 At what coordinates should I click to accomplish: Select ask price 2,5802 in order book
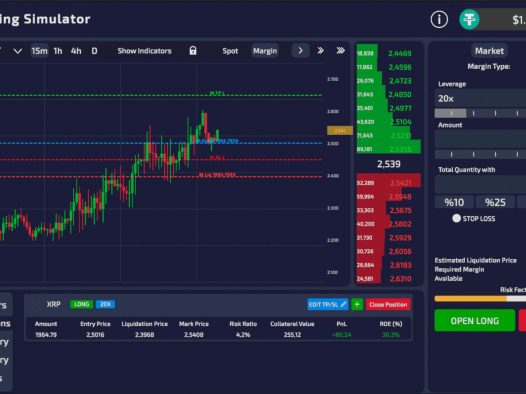(401, 224)
